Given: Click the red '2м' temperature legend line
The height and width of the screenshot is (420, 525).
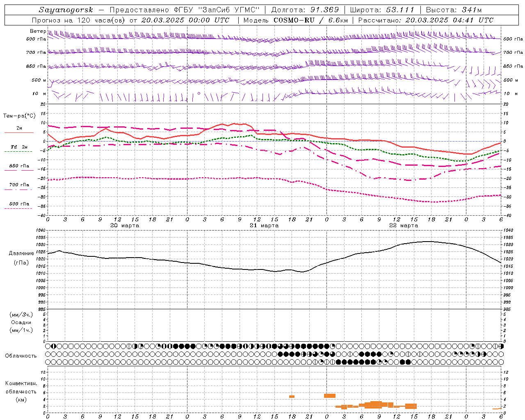Looking at the screenshot, I should coord(19,133).
